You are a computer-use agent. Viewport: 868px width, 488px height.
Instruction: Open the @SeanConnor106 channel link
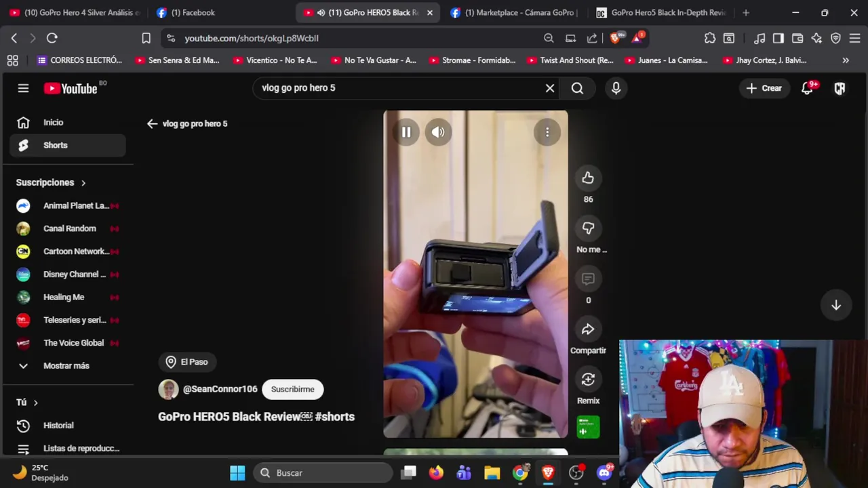click(220, 389)
